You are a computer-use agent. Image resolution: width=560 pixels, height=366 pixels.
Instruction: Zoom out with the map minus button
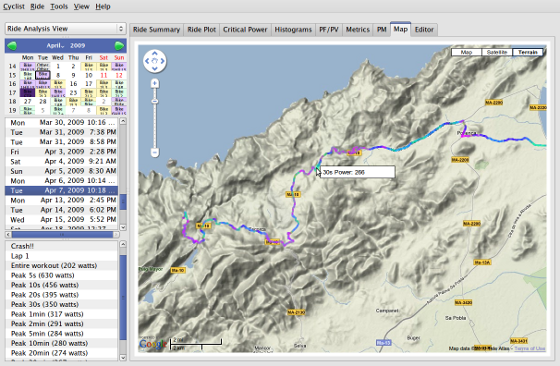click(155, 152)
